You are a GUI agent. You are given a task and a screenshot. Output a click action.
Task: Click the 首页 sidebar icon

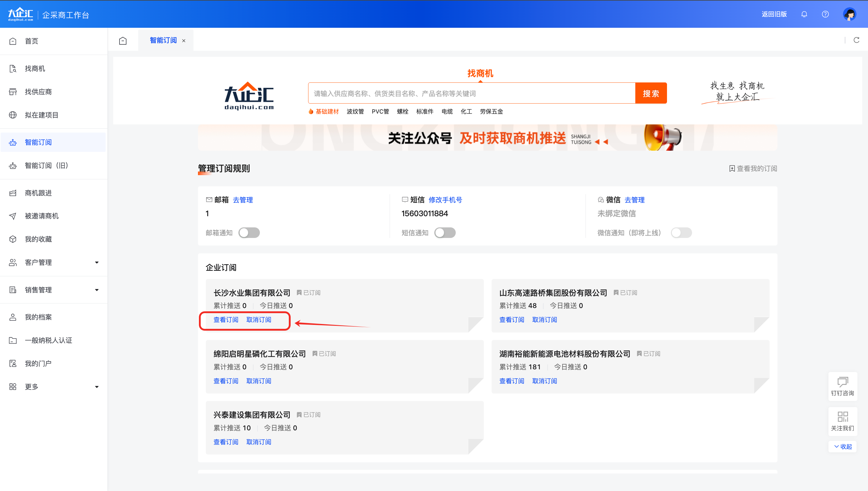point(13,41)
